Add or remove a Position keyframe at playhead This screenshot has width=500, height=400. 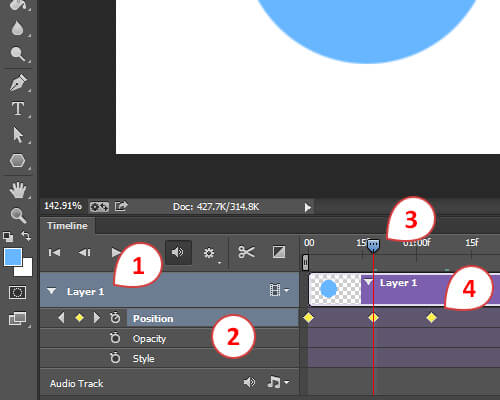pyautogui.click(x=79, y=318)
